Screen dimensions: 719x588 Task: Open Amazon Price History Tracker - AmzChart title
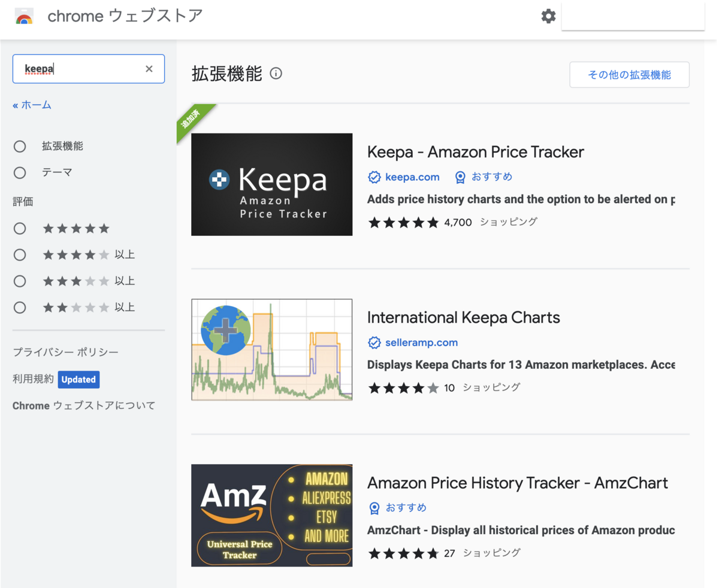(x=518, y=483)
